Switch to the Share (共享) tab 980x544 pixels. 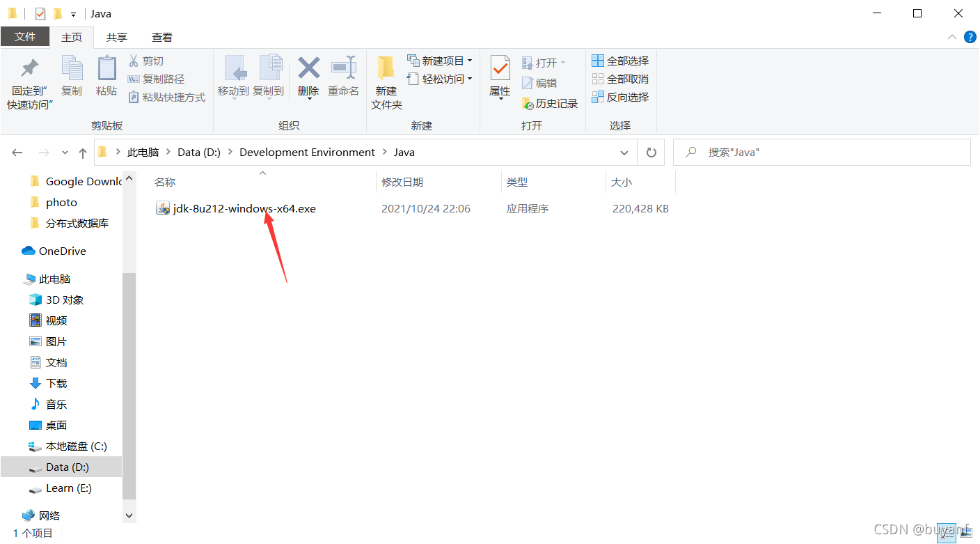click(117, 37)
